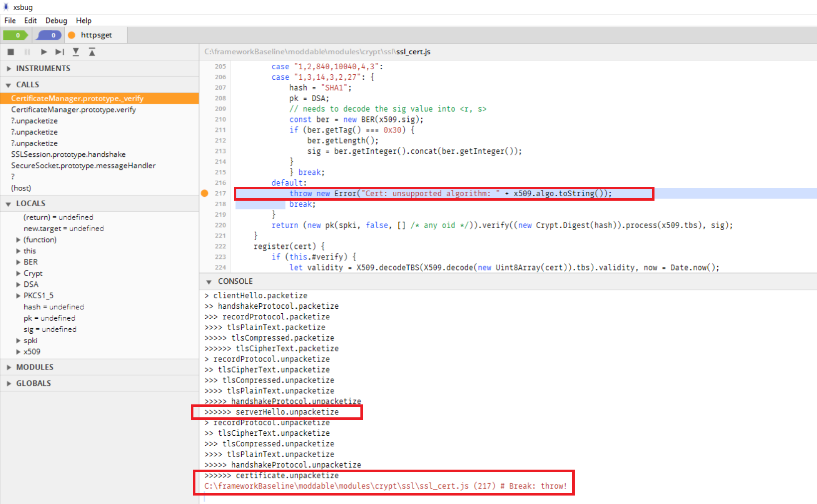Click the green balloon counter icon

pyautogui.click(x=16, y=35)
